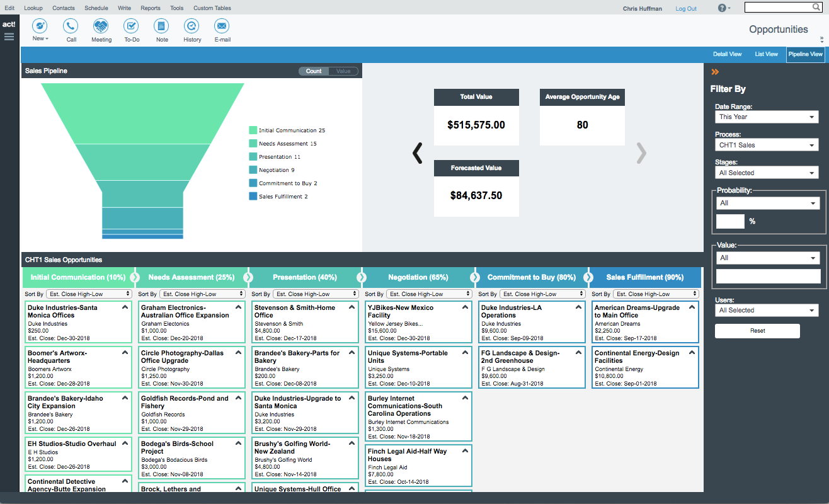Collapse YJBikes-New Mexico Facility card
829x504 pixels.
click(465, 307)
